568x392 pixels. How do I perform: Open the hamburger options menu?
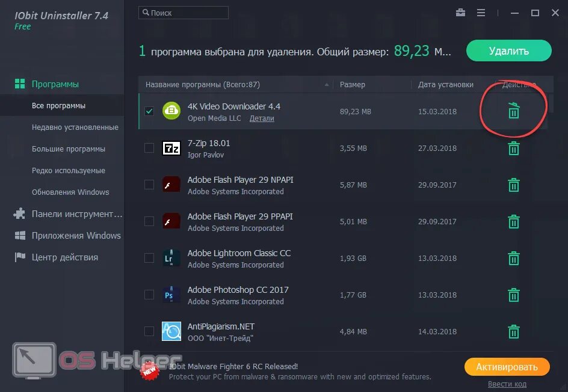(481, 13)
